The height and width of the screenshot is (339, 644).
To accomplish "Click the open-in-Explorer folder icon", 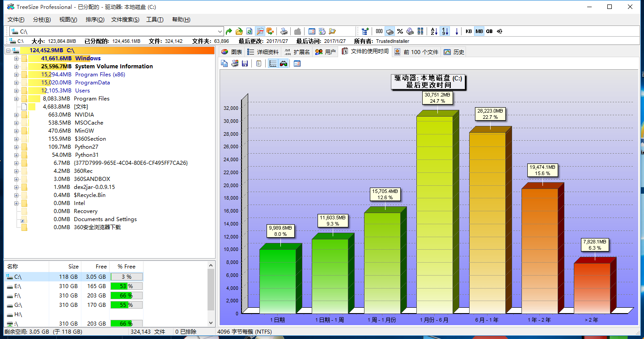I will click(332, 31).
